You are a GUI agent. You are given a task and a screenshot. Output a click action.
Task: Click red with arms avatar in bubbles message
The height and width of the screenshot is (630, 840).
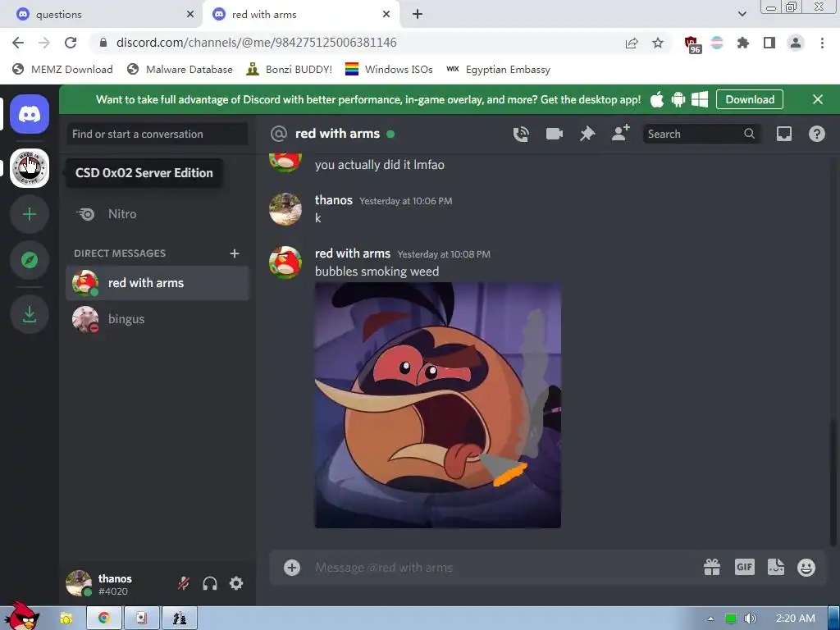285,262
